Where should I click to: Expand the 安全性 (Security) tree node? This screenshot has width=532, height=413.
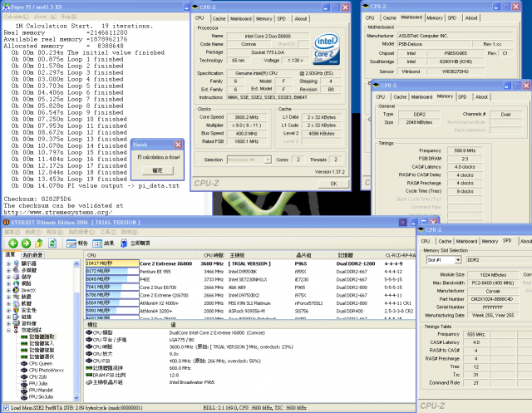pos(8,310)
